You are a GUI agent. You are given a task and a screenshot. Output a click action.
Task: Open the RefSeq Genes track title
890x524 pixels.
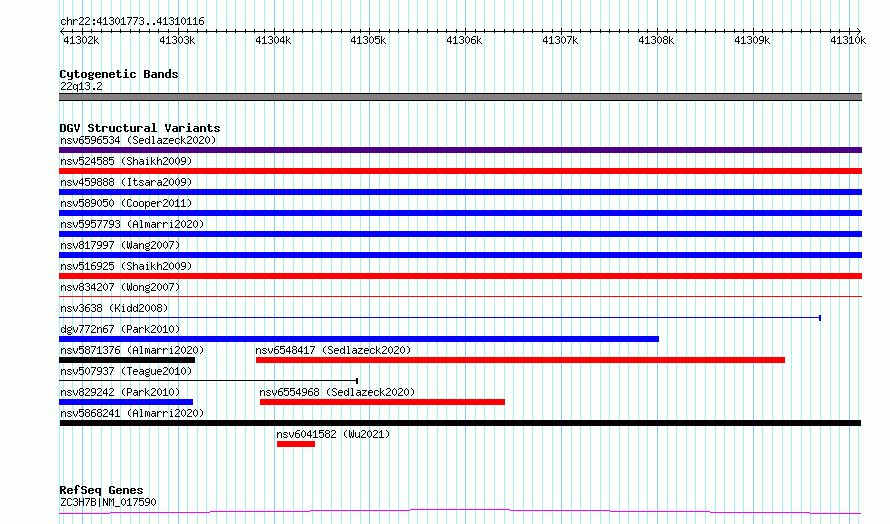pos(101,491)
